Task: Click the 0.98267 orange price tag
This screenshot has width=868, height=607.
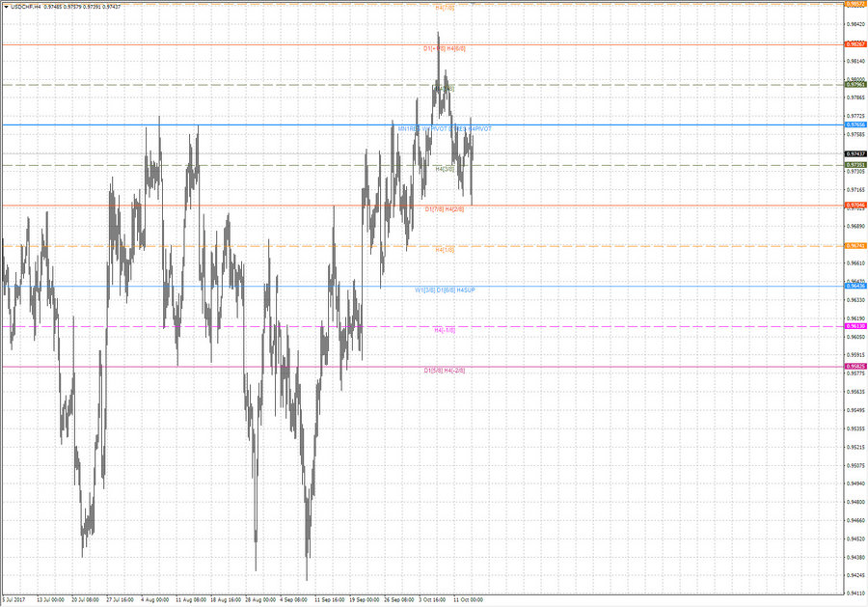Action: click(x=855, y=44)
